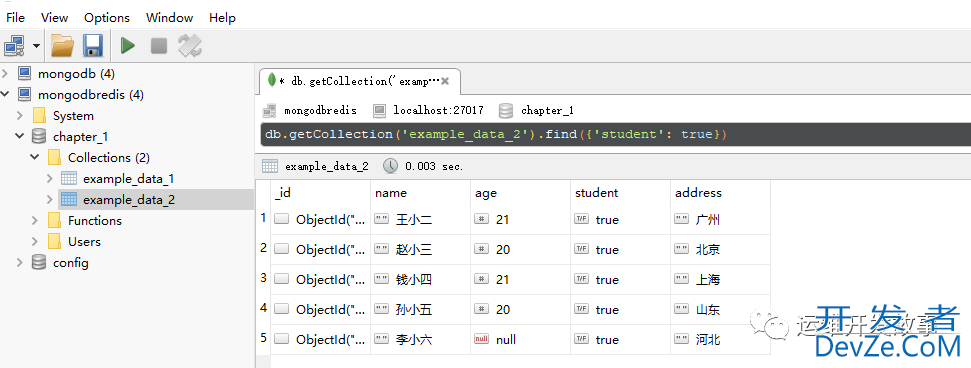The image size is (971, 368).
Task: Click the example_data_2 result table icon
Action: (269, 165)
